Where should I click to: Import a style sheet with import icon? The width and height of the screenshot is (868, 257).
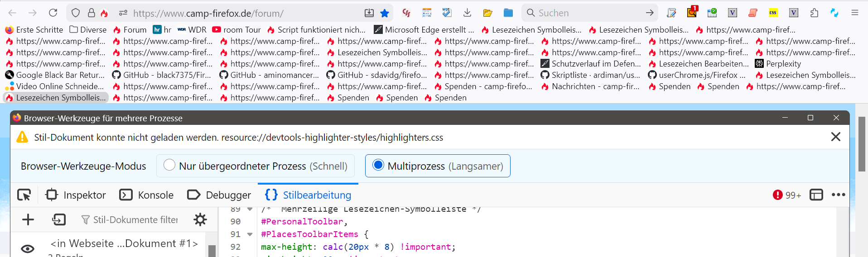coord(59,220)
